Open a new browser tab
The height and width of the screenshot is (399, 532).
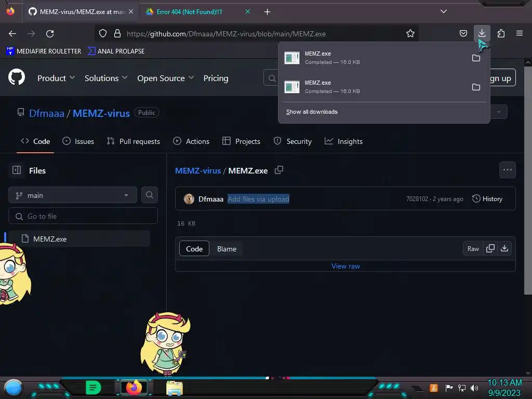click(x=268, y=12)
